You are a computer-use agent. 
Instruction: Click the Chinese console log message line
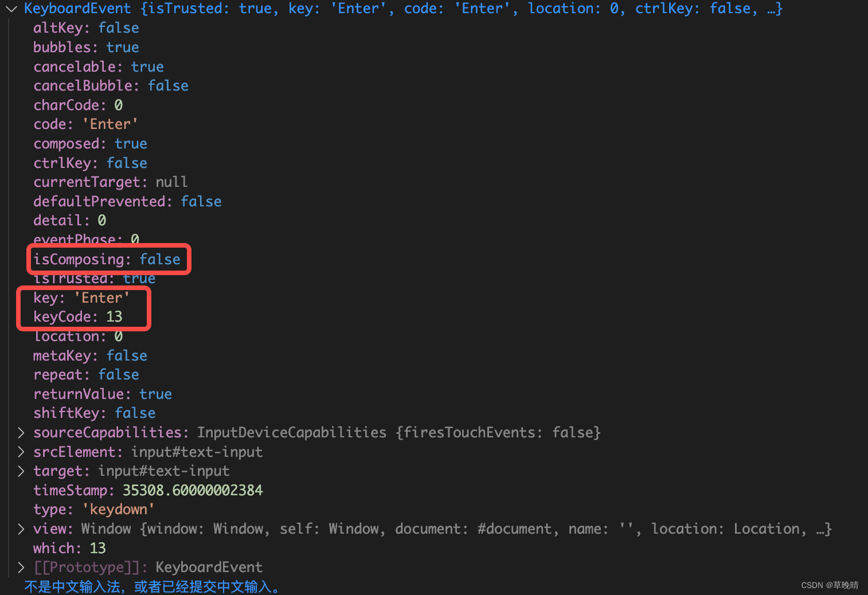(x=152, y=587)
